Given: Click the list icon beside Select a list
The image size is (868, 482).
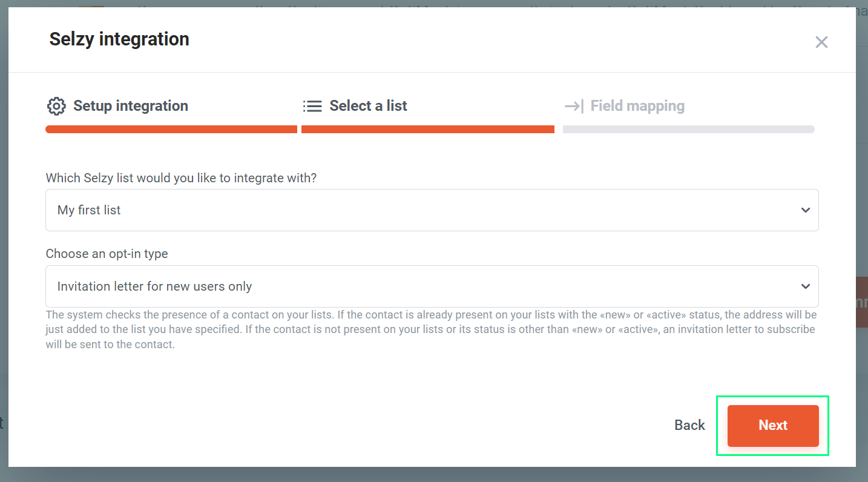Looking at the screenshot, I should click(x=312, y=106).
